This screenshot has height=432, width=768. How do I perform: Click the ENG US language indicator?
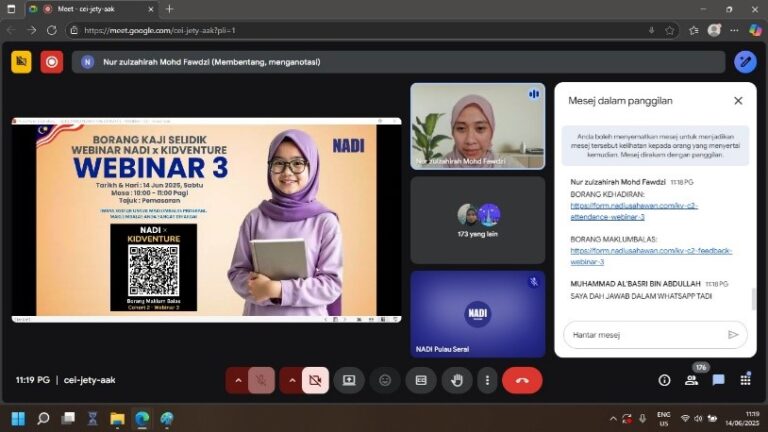[x=664, y=419]
